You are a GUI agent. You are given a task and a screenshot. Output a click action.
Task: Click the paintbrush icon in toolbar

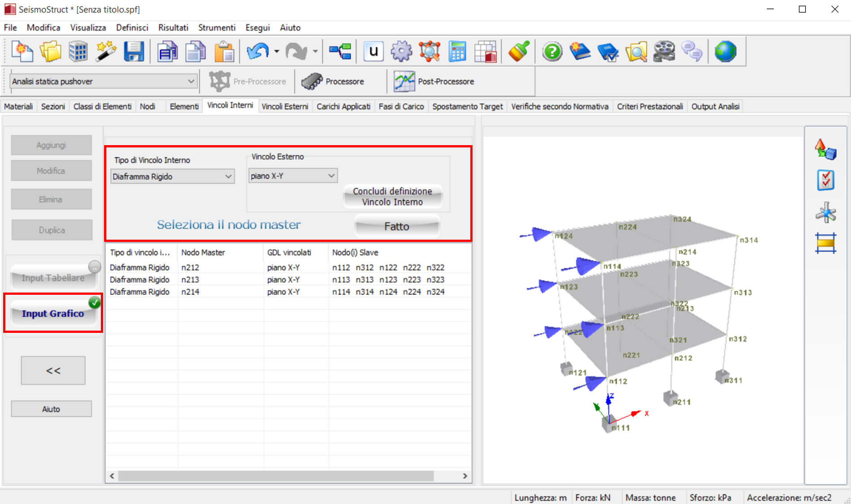pyautogui.click(x=519, y=52)
